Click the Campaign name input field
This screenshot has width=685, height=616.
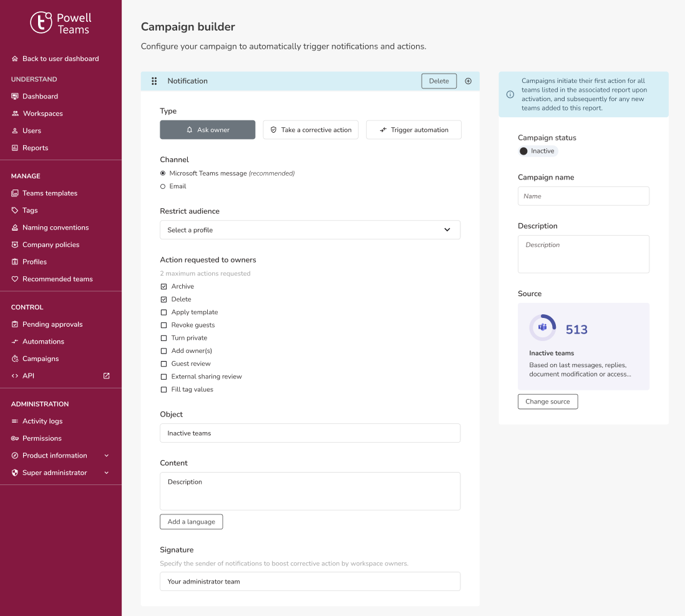coord(584,196)
